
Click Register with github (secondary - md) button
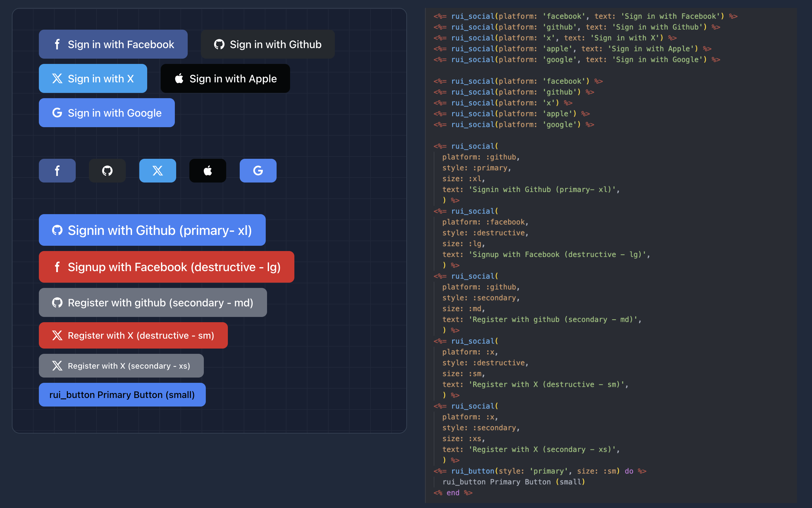tap(153, 303)
